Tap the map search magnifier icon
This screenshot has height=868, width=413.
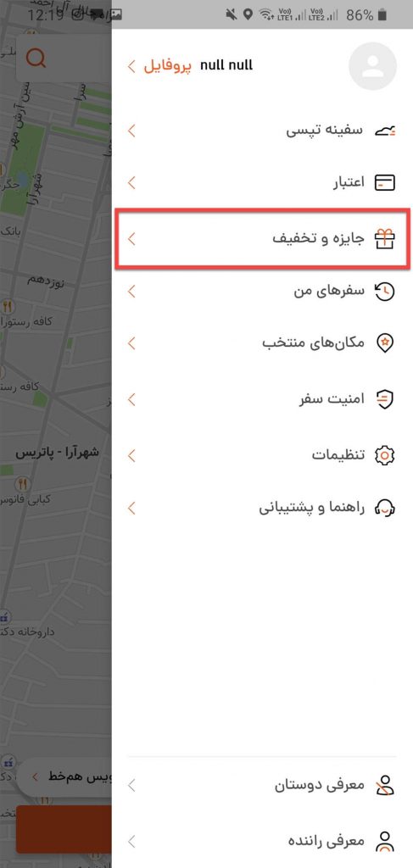coord(36,58)
